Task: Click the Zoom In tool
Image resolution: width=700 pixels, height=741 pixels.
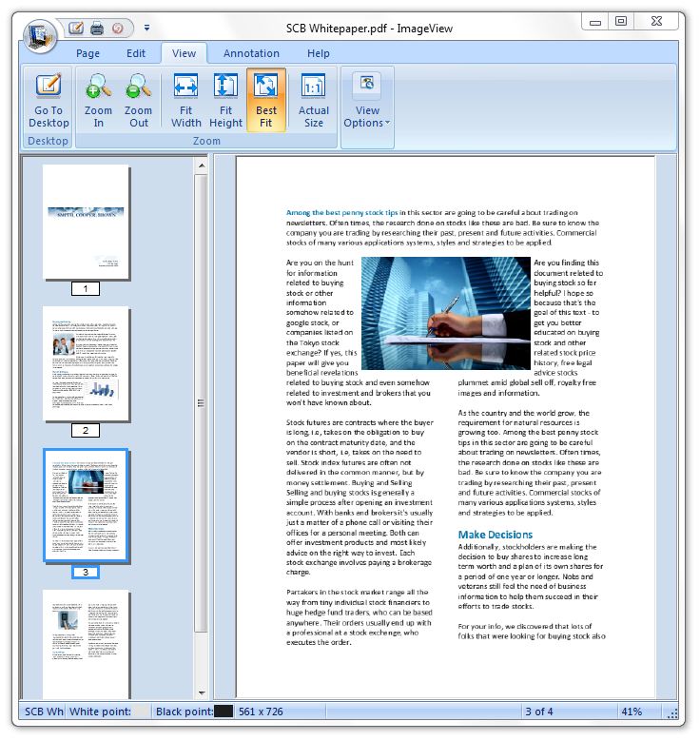Action: (98, 100)
